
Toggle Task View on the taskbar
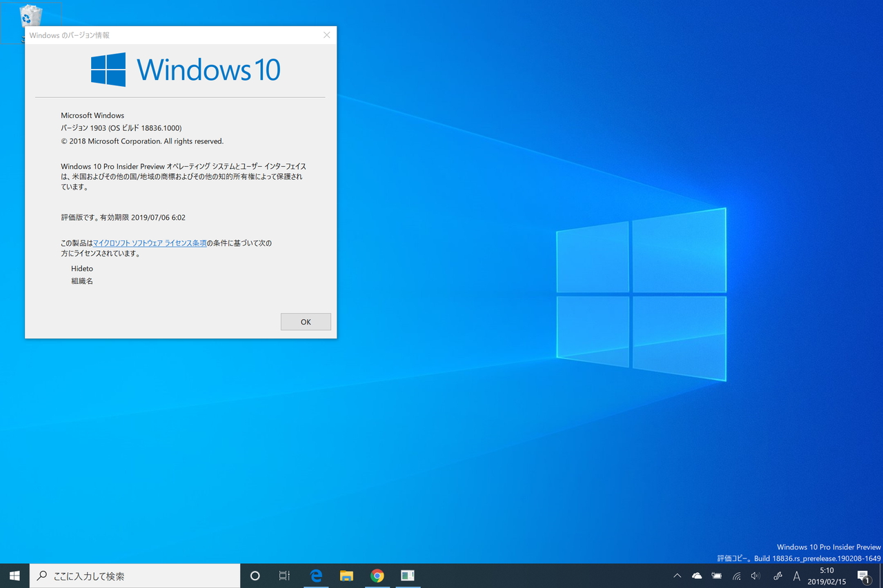[284, 576]
